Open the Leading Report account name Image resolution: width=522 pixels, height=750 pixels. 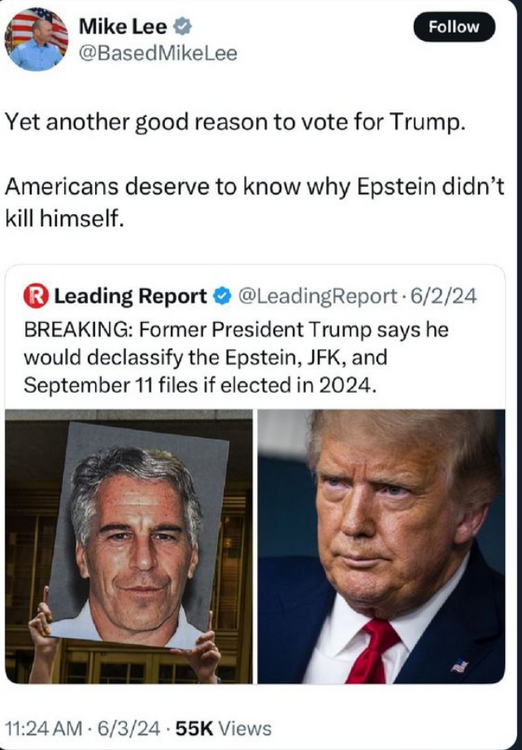coord(130,297)
